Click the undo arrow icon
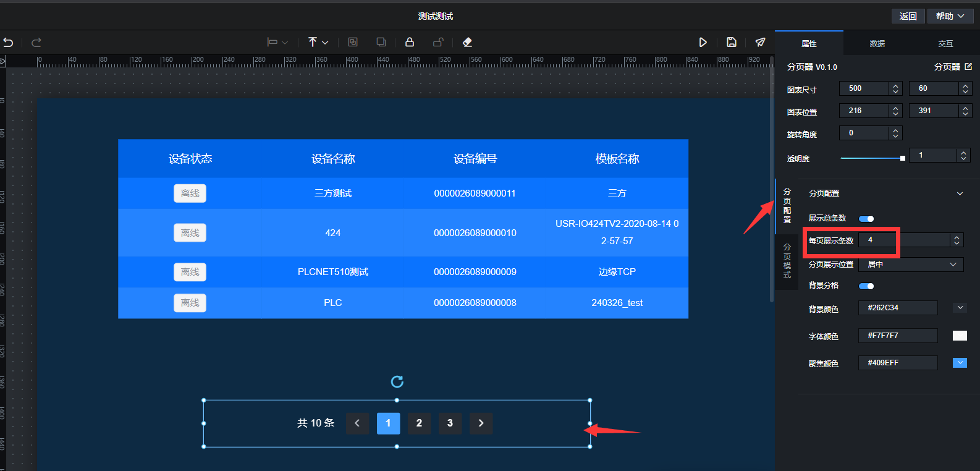 click(x=8, y=43)
